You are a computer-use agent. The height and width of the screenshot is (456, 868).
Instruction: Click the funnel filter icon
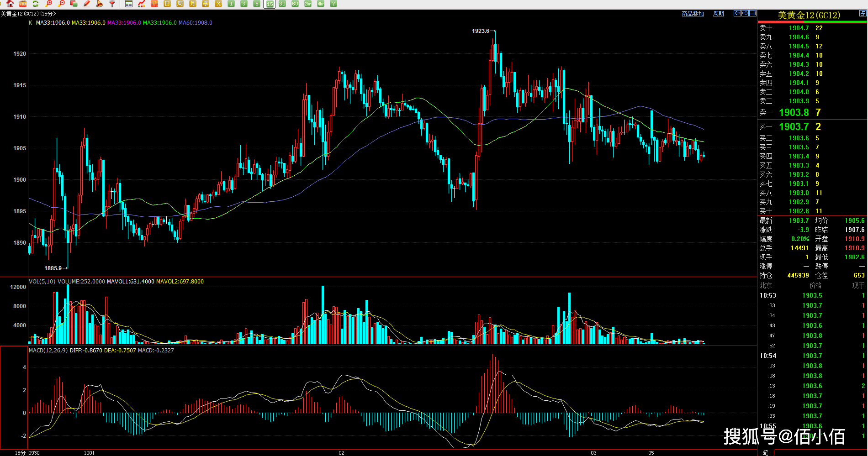[x=112, y=4]
